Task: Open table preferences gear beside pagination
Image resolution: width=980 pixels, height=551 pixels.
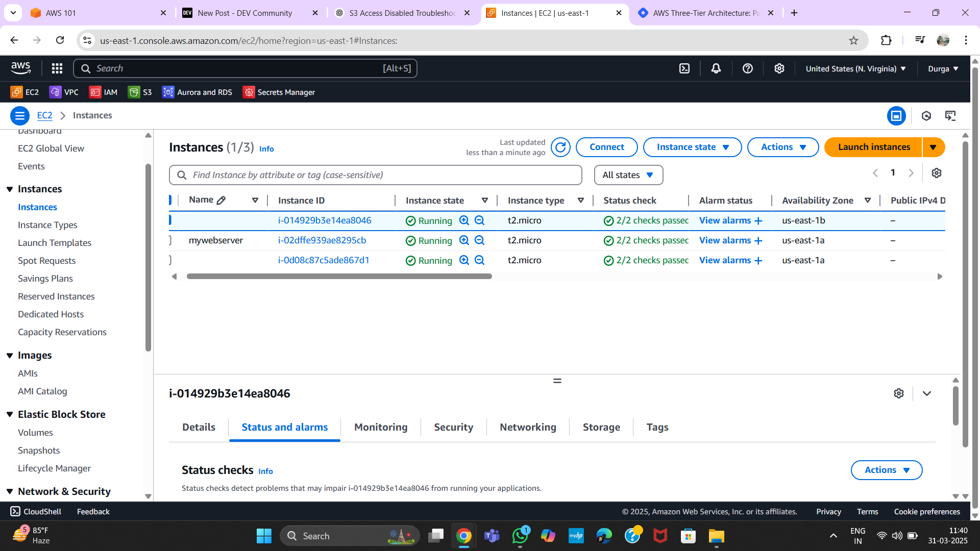Action: click(x=937, y=173)
